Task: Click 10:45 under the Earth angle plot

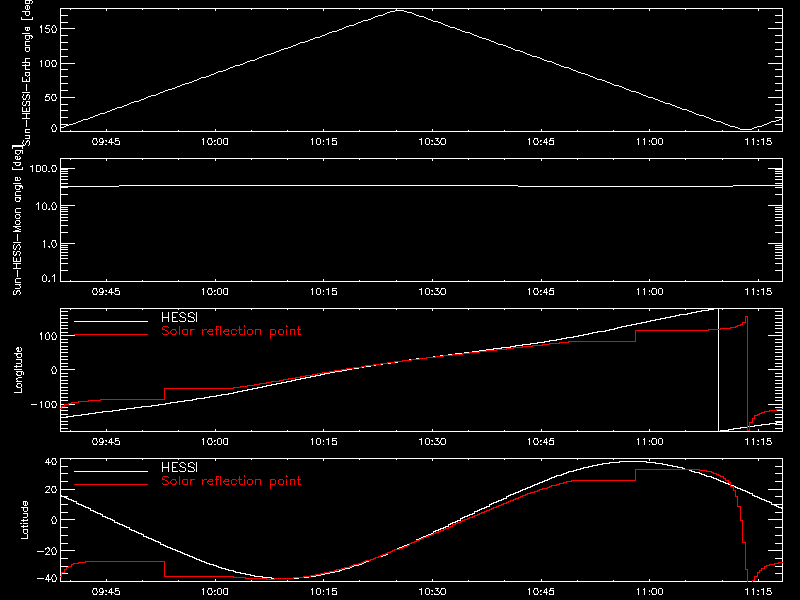Action: coord(541,142)
